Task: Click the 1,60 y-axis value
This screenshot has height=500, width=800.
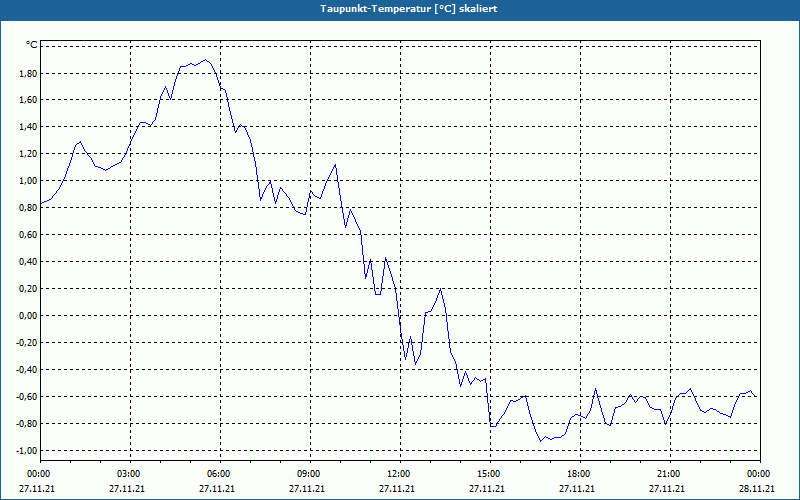Action: (28, 100)
